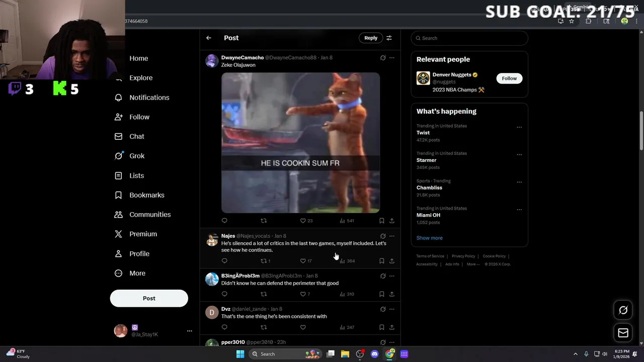Open more options for Chambliss trend
This screenshot has height=362, width=644.
coord(519,182)
